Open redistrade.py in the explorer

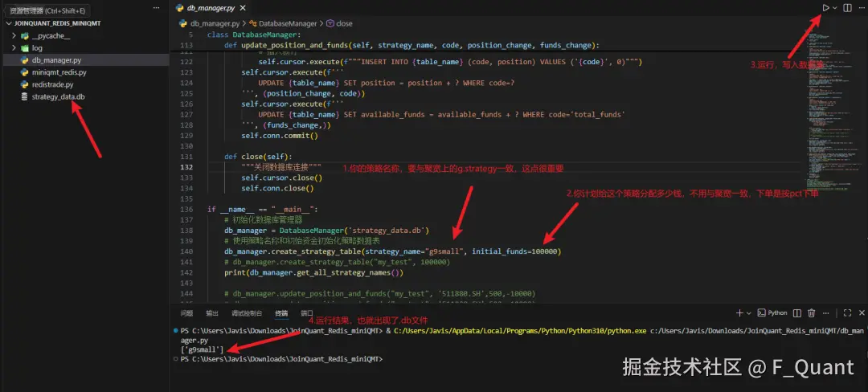pyautogui.click(x=84, y=84)
